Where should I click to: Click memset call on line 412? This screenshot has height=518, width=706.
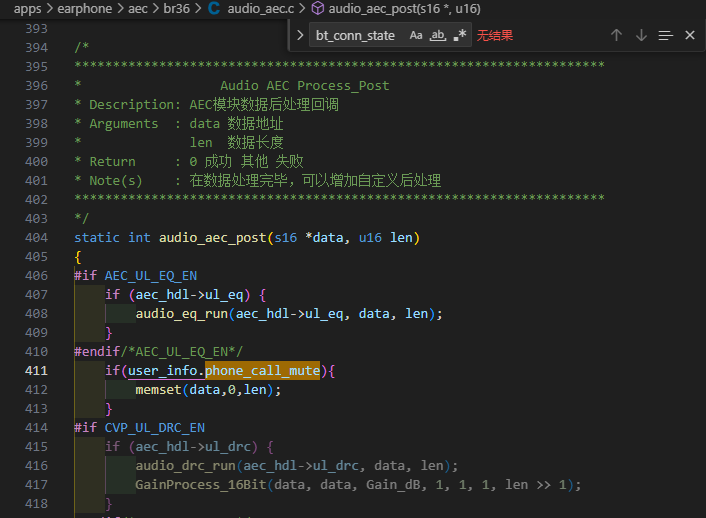click(158, 390)
